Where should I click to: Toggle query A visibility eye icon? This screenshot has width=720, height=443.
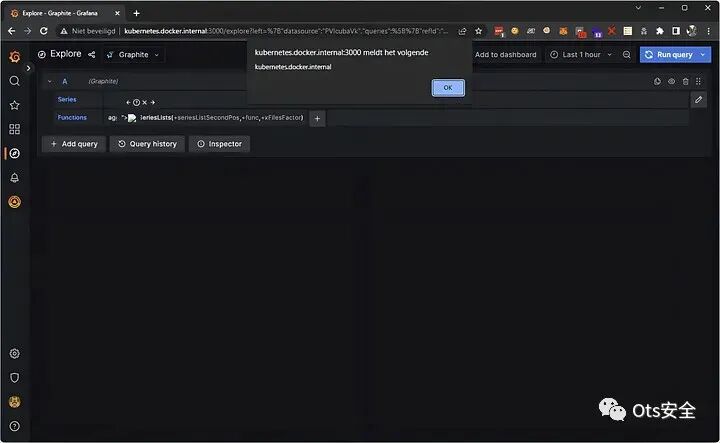pos(671,81)
